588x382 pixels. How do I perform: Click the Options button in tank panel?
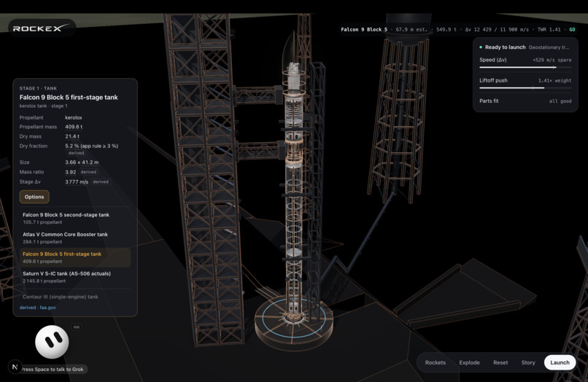point(34,197)
